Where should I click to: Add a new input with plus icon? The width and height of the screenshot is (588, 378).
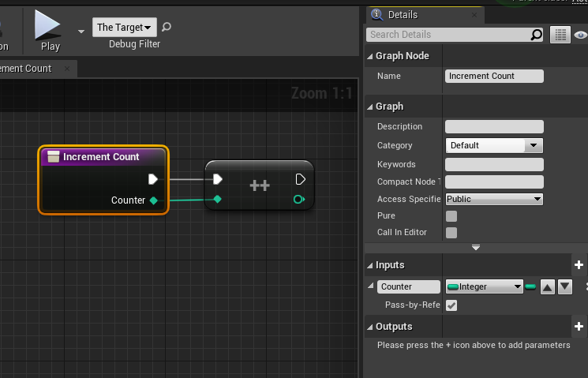coord(579,265)
